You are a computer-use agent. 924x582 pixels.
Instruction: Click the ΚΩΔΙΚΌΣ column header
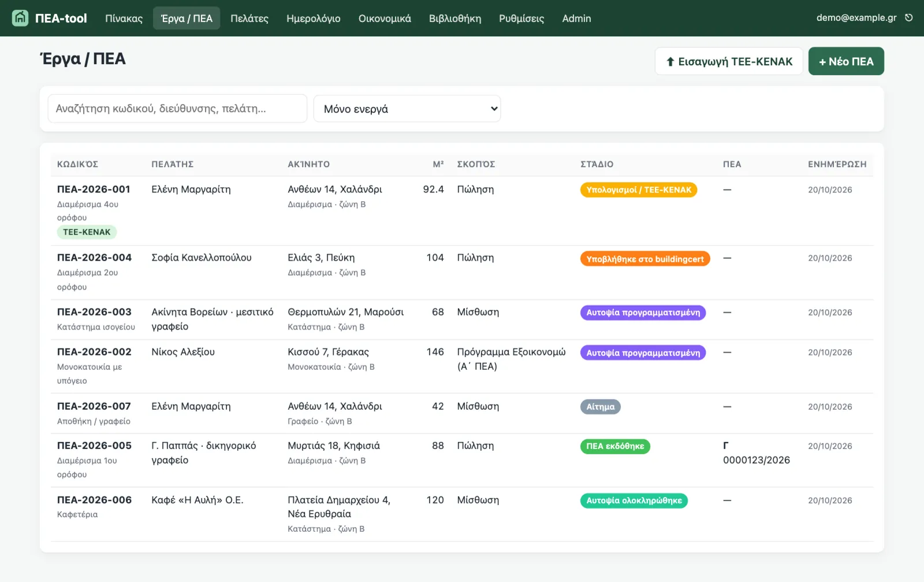[77, 164]
